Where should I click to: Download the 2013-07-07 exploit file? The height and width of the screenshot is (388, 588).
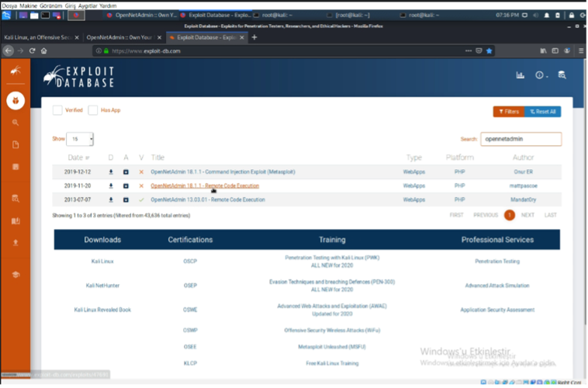(x=111, y=200)
